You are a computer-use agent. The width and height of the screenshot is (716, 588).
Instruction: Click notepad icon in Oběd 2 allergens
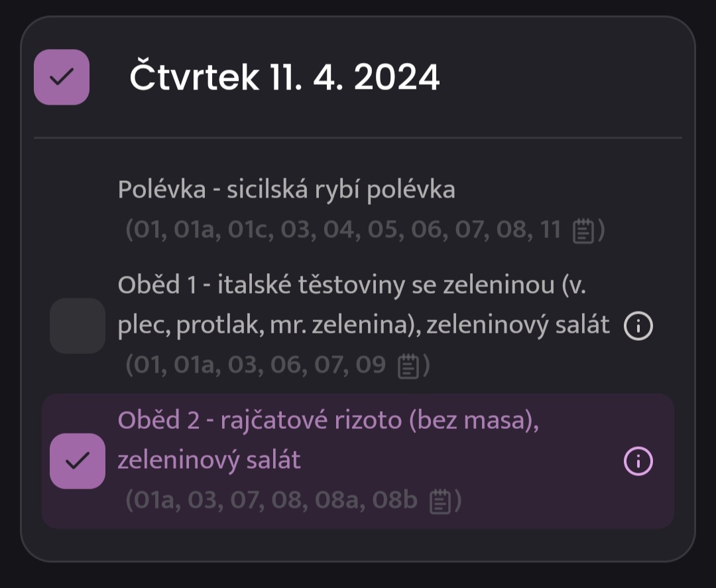point(440,501)
